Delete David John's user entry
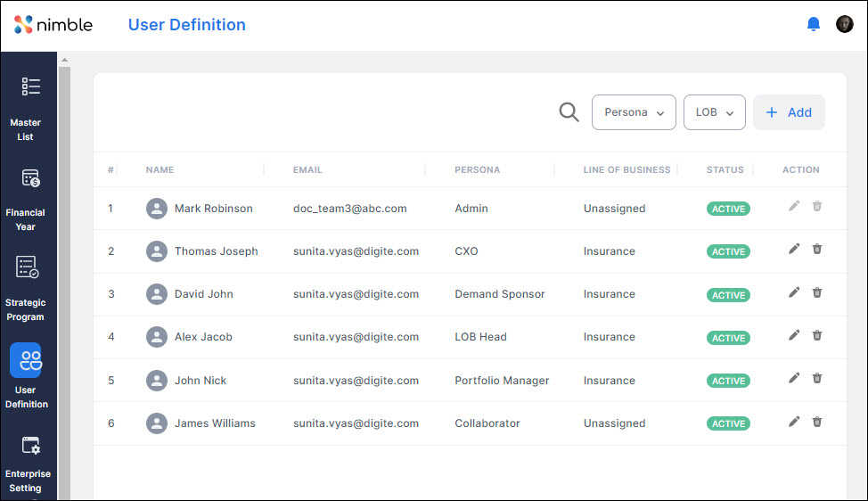868x501 pixels. click(x=817, y=292)
